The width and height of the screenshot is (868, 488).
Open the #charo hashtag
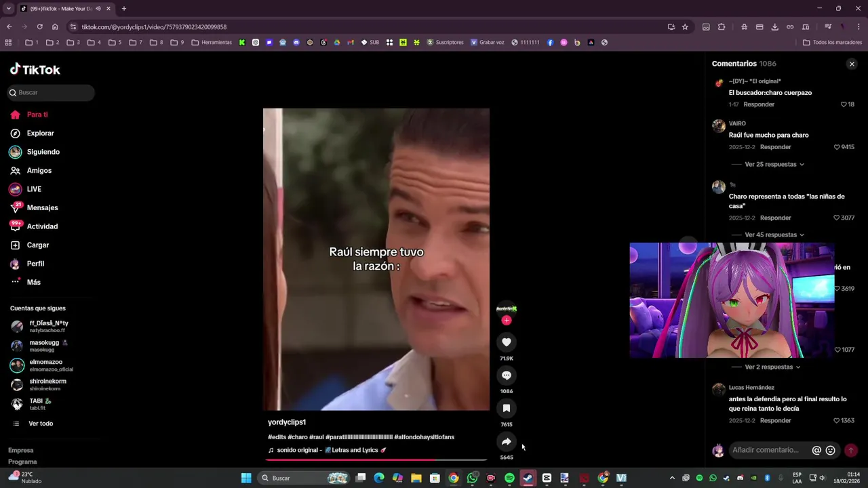297,437
